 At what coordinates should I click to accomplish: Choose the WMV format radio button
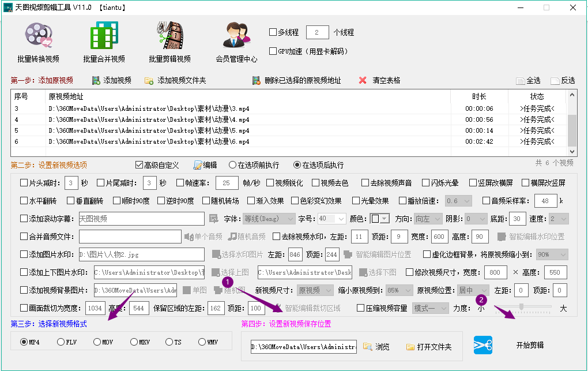[202, 342]
